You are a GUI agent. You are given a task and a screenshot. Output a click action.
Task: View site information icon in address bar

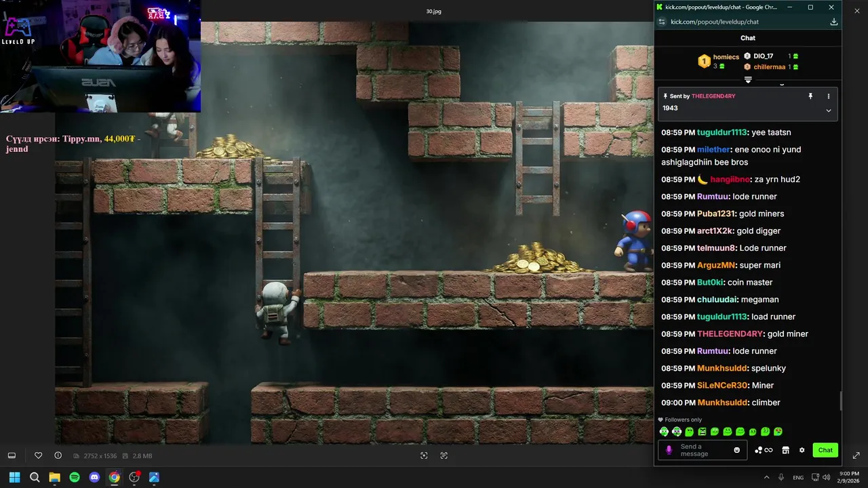point(662,22)
